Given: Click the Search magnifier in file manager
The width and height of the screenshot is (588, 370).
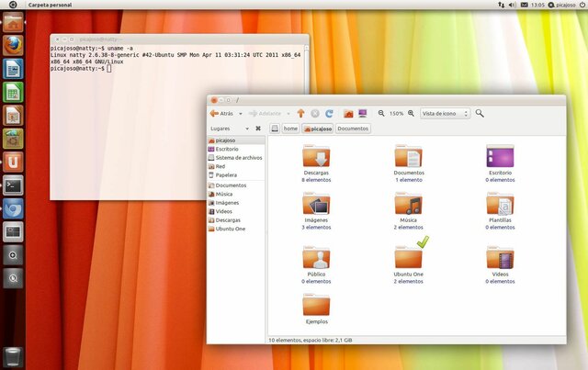Looking at the screenshot, I should [x=480, y=113].
